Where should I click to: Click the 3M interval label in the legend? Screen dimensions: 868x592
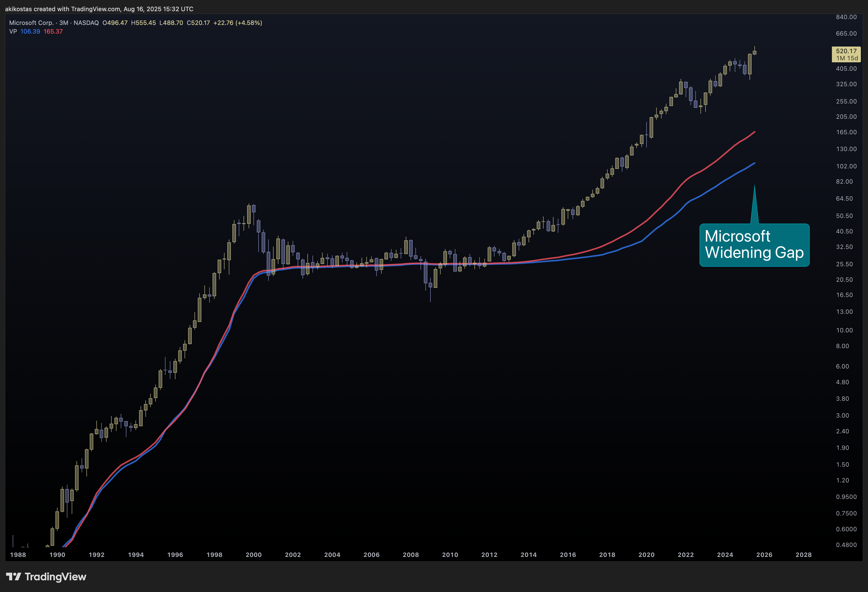(x=64, y=23)
